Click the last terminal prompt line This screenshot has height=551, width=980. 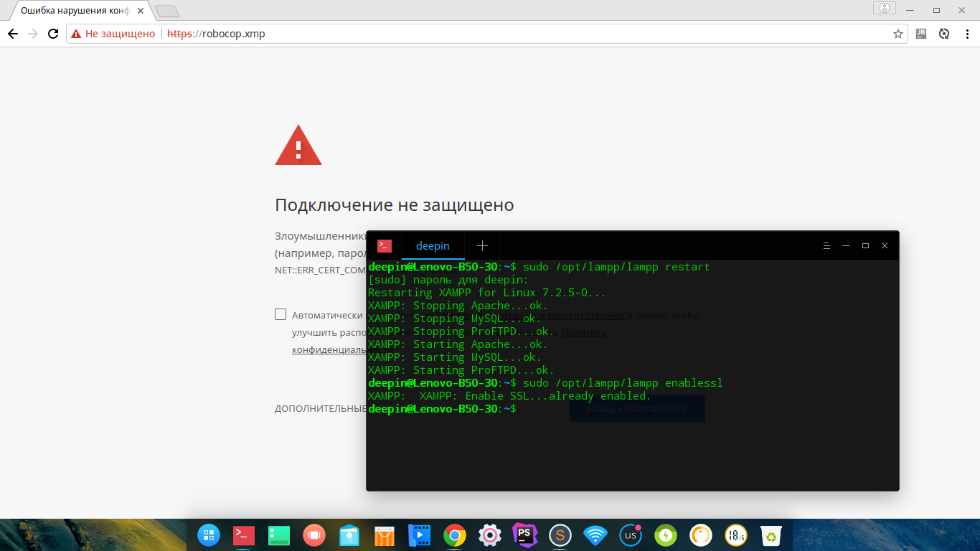442,409
